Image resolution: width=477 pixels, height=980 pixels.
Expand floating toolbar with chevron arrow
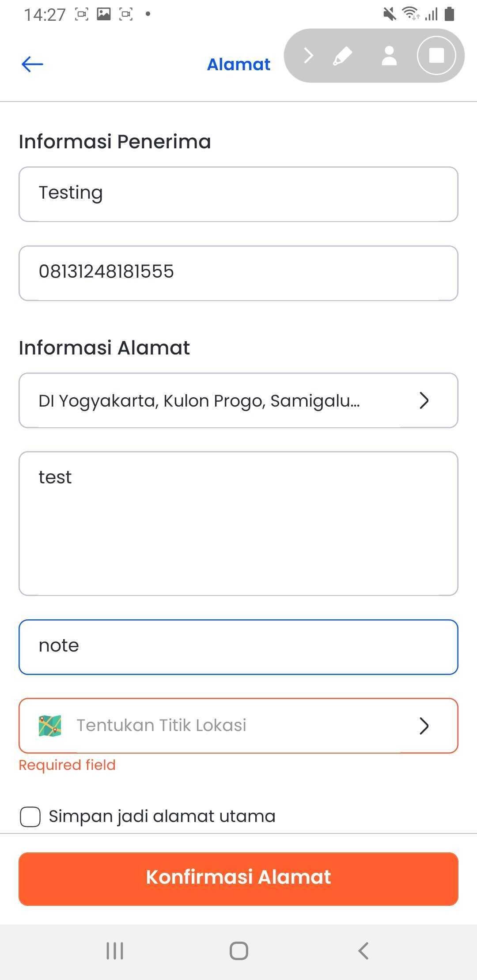pyautogui.click(x=308, y=56)
